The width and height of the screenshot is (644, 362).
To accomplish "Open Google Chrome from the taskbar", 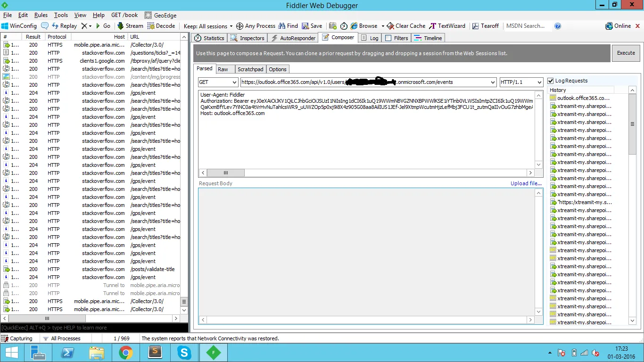I will coord(125,353).
